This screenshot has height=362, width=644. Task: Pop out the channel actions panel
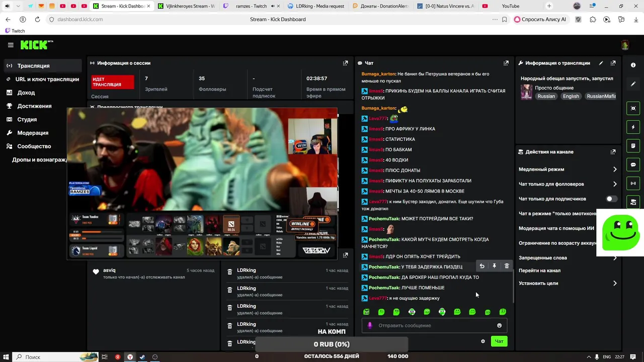613,152
